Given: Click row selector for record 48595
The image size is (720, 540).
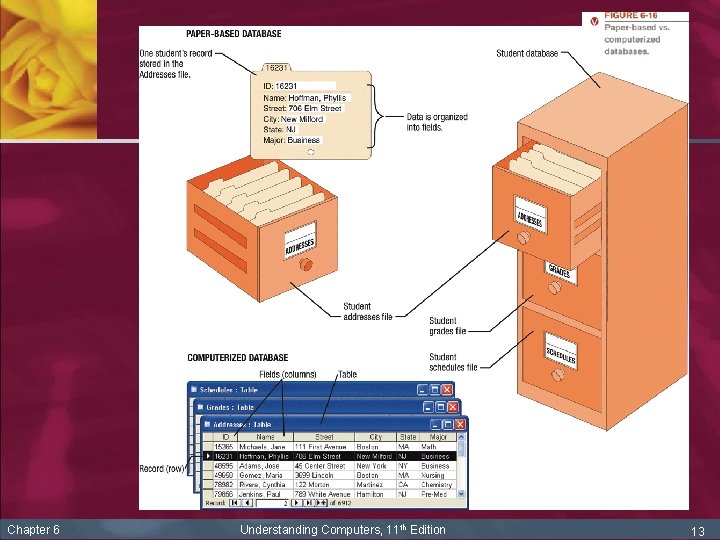Looking at the screenshot, I should 208,466.
